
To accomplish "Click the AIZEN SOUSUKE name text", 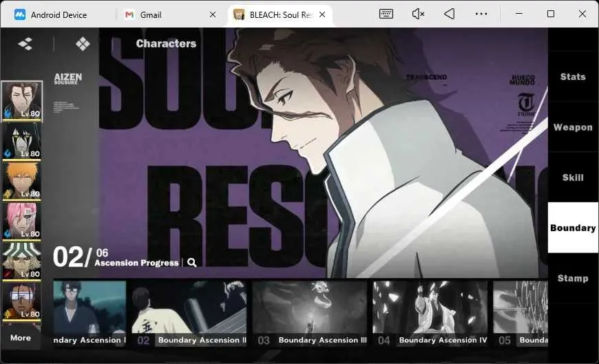I will coord(68,78).
